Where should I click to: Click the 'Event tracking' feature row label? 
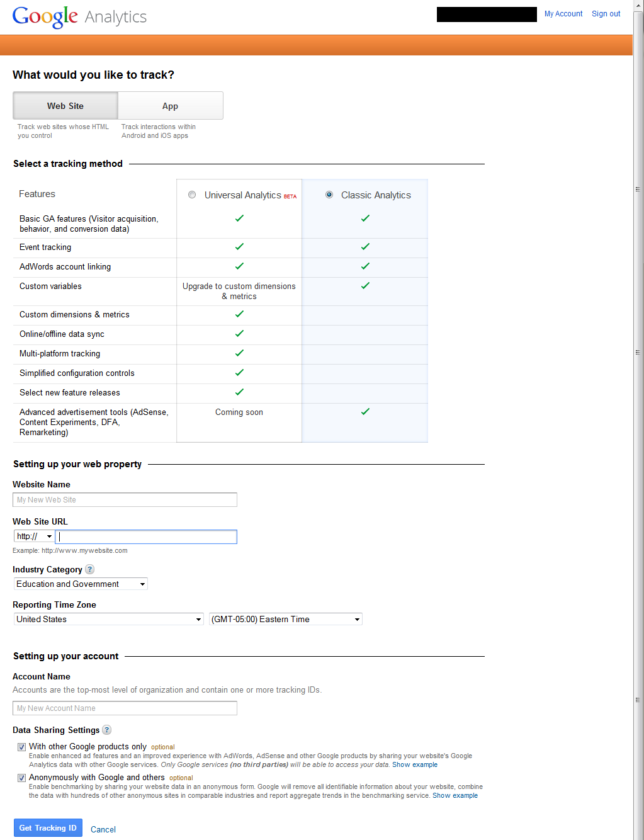(x=45, y=247)
